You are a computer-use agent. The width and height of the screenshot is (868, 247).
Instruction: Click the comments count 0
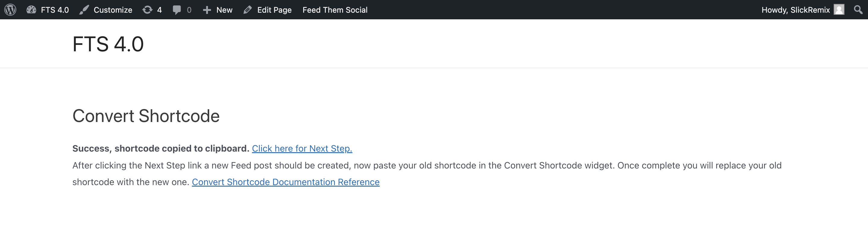(189, 10)
